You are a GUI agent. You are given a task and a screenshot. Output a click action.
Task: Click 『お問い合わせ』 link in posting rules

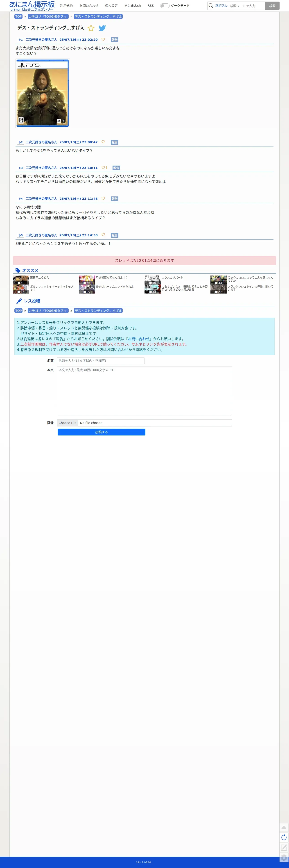coord(138,339)
